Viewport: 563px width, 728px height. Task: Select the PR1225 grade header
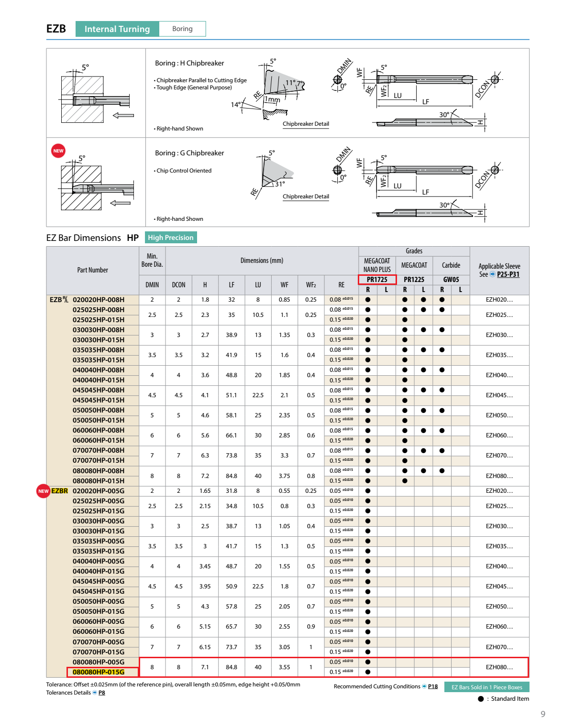click(414, 280)
